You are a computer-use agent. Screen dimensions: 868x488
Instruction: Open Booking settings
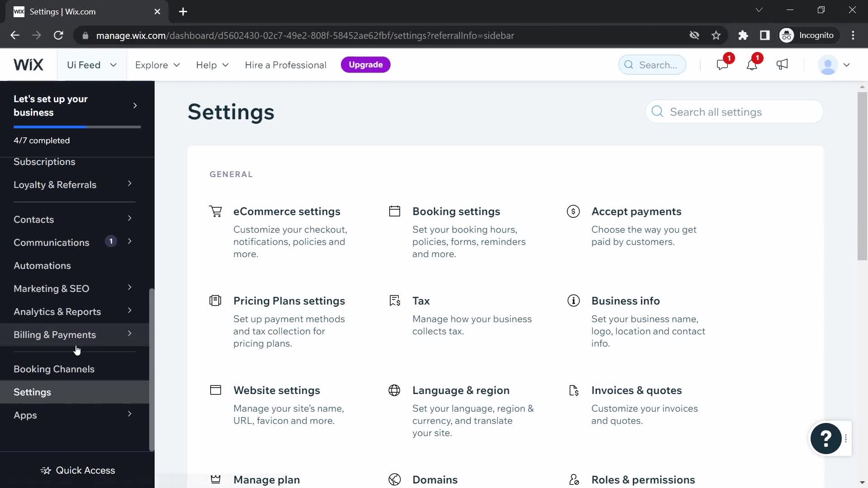[x=456, y=211]
